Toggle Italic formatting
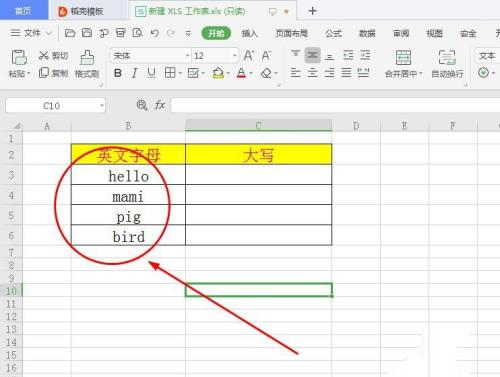500x377 pixels. (x=134, y=73)
